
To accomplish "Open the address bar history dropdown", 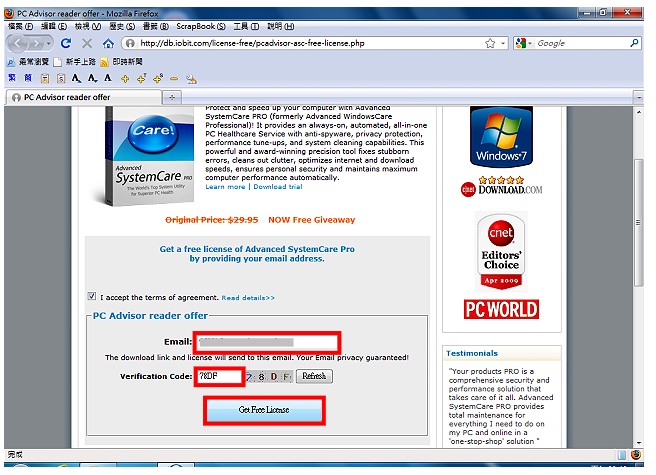I will click(x=503, y=43).
